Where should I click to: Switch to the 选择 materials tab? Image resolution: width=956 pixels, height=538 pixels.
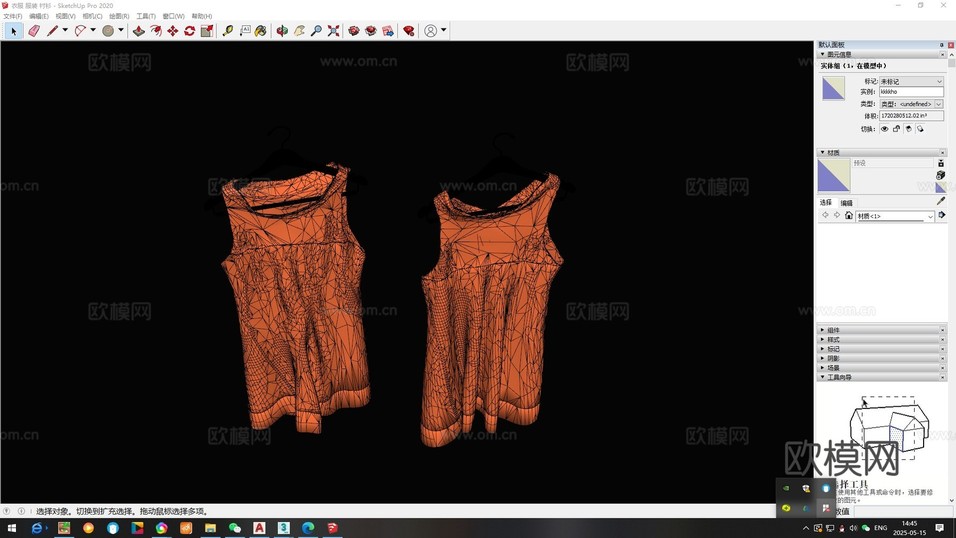coord(826,203)
